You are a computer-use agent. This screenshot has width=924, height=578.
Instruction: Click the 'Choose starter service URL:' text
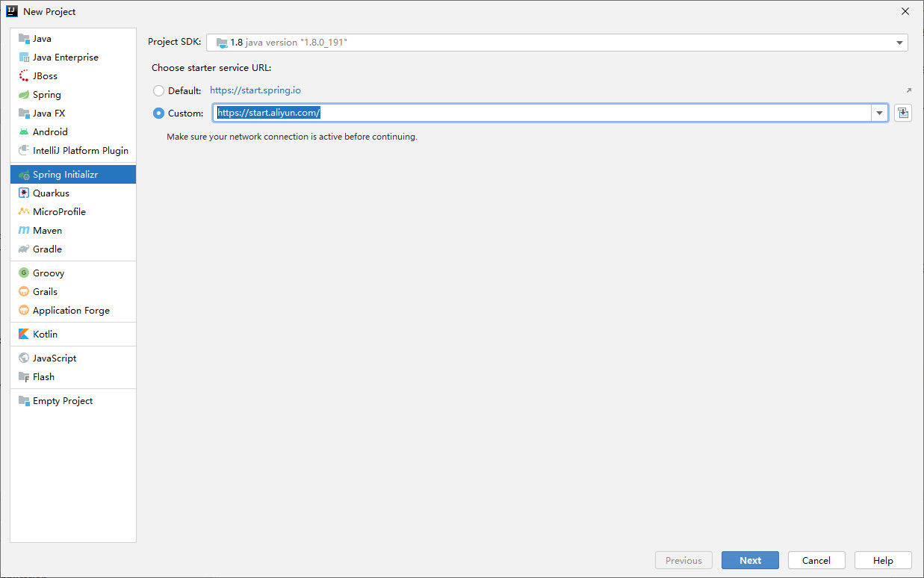click(x=211, y=68)
